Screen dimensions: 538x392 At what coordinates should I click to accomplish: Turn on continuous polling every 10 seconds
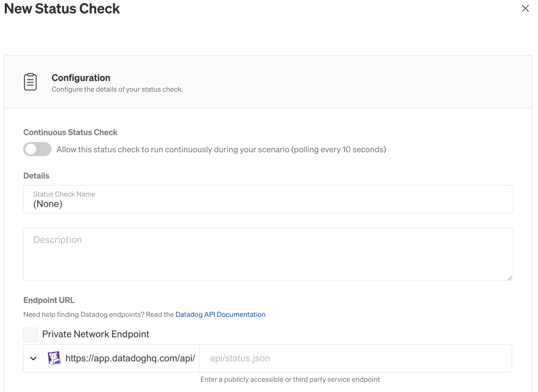click(x=37, y=149)
